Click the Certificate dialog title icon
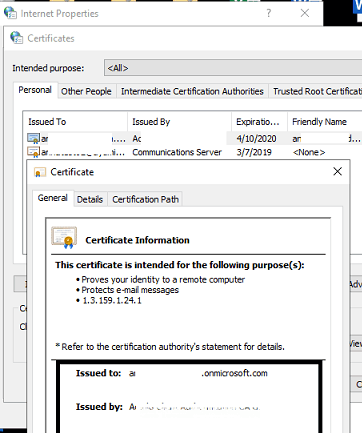The width and height of the screenshot is (362, 433). coord(40,172)
